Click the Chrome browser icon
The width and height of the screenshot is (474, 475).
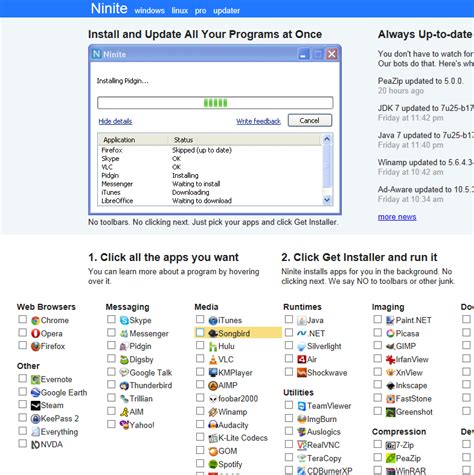pyautogui.click(x=35, y=320)
